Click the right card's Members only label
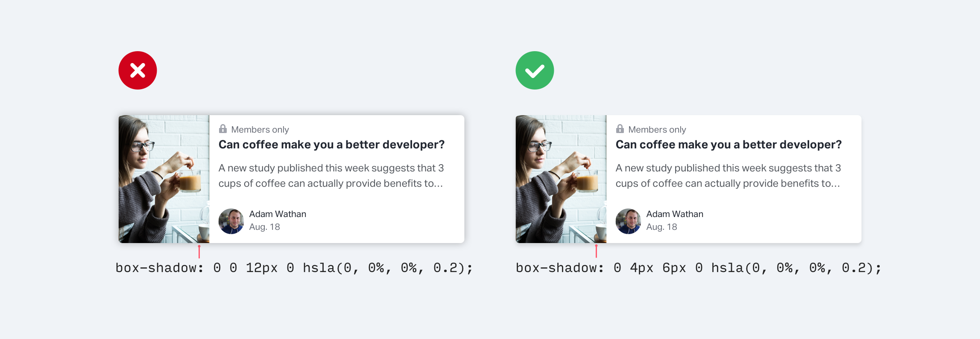The height and width of the screenshot is (339, 980). click(x=657, y=130)
